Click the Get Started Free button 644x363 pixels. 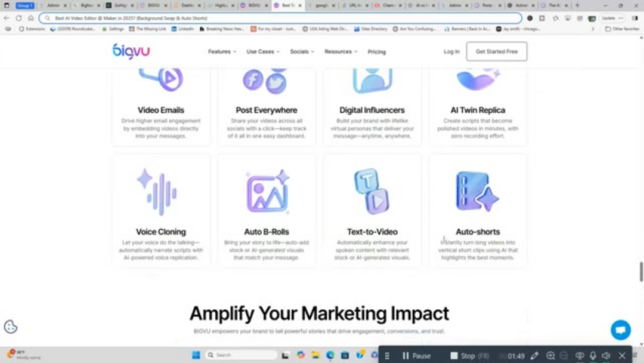click(496, 52)
